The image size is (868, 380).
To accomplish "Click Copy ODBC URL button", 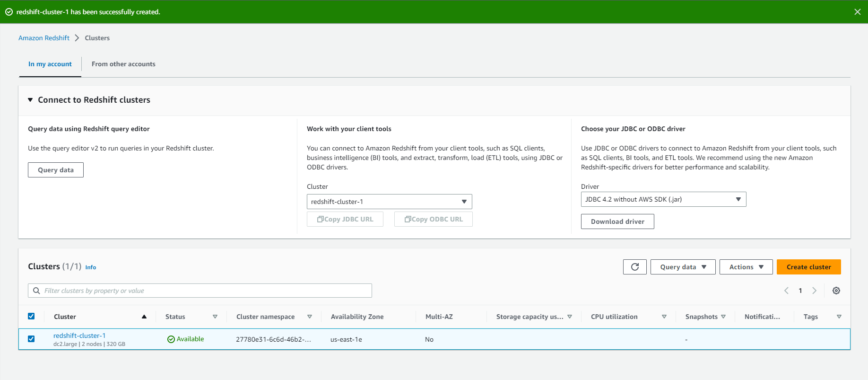I will [x=434, y=219].
